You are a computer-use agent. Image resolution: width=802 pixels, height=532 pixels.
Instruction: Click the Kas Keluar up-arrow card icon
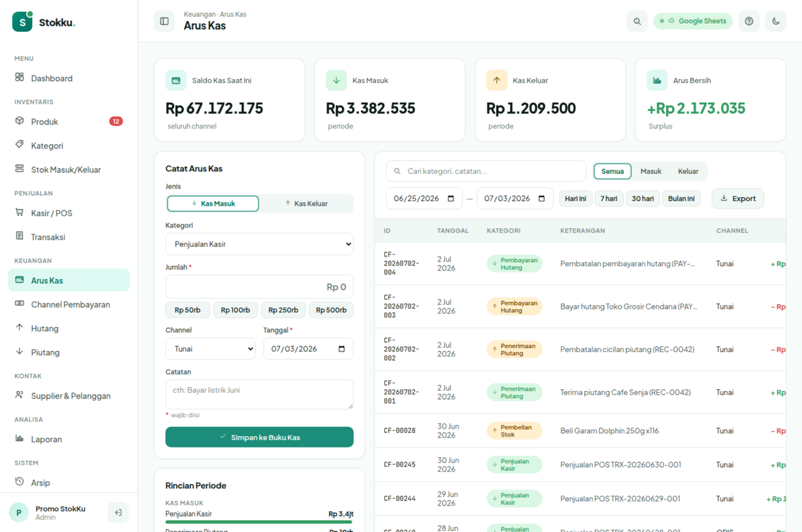(x=497, y=80)
